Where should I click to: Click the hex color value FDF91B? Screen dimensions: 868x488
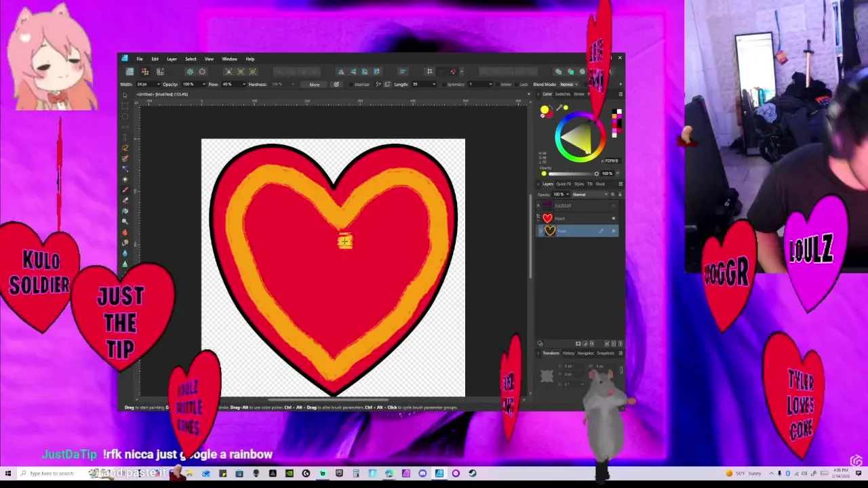[x=611, y=161]
